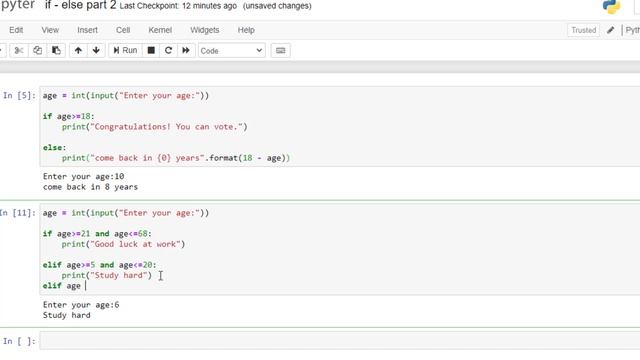The image size is (640, 360).
Task: Open the command palette keyboard icon
Action: click(x=280, y=51)
